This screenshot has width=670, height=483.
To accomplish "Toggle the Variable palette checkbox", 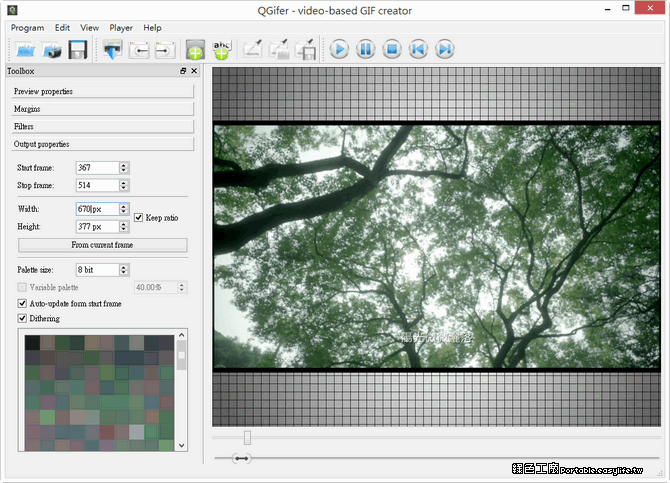I will tap(22, 287).
